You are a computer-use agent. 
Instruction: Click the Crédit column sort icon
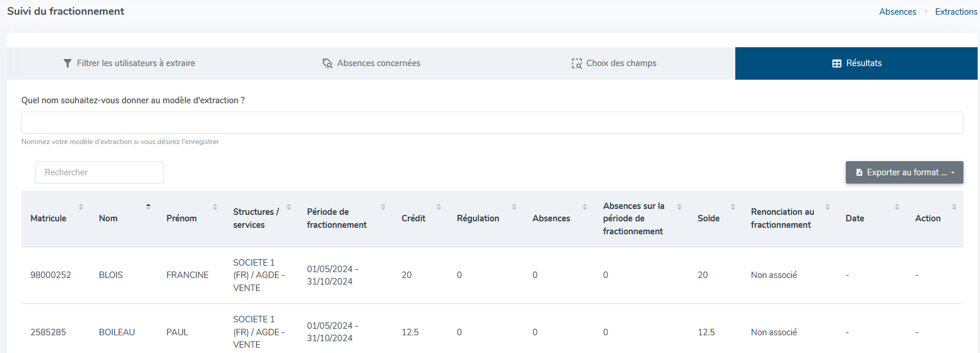[439, 207]
